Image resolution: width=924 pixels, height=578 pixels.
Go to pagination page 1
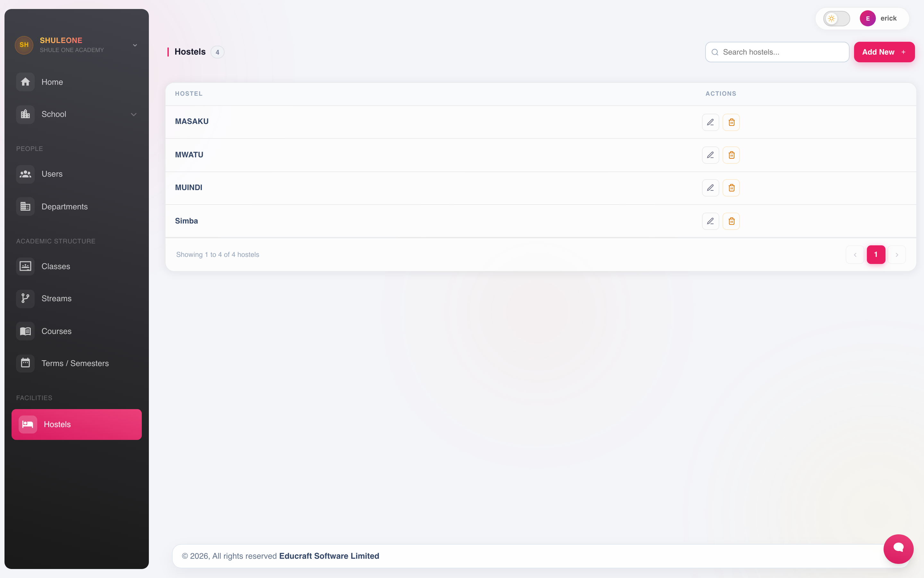point(876,255)
